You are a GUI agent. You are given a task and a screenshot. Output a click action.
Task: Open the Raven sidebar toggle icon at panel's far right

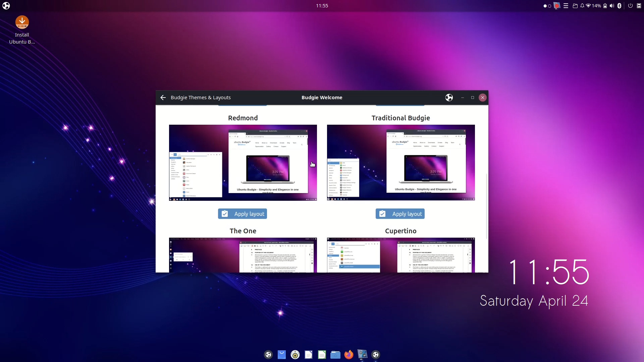[639, 6]
